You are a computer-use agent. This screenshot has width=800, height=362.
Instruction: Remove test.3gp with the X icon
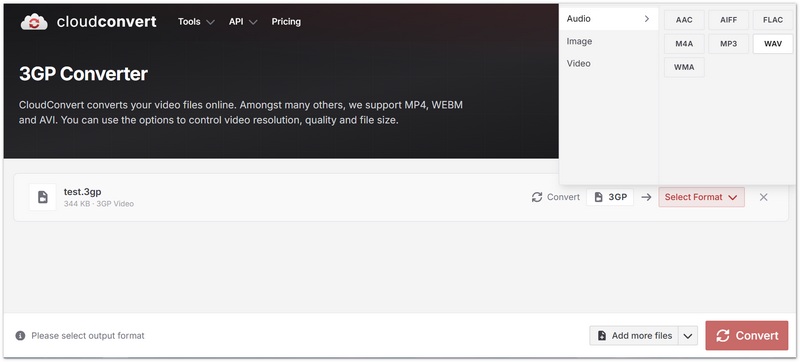pos(763,197)
